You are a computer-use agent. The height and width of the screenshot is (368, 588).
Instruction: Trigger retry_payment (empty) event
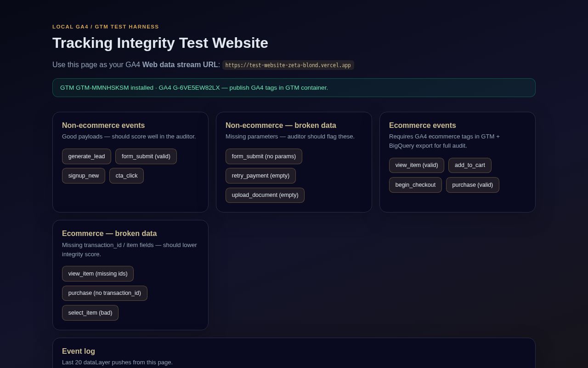coord(260,176)
